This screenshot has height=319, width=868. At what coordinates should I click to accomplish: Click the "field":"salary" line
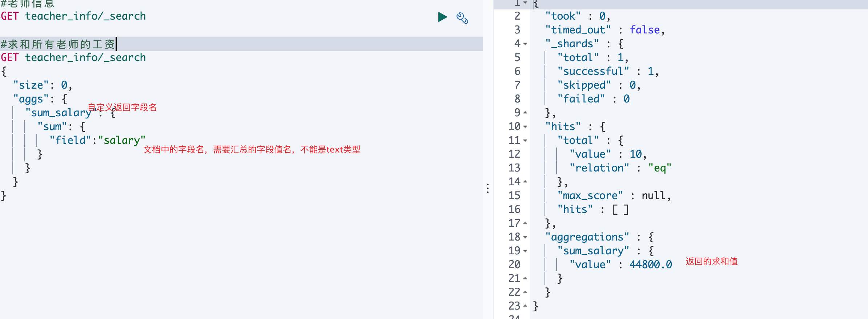tap(97, 141)
